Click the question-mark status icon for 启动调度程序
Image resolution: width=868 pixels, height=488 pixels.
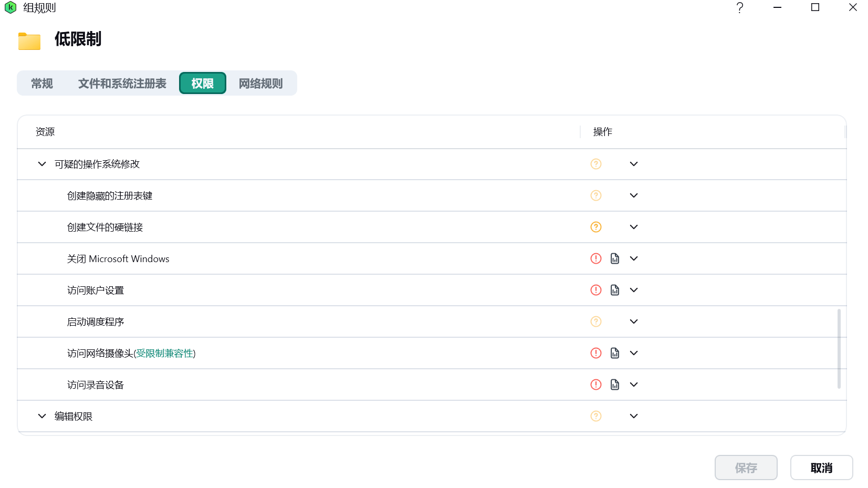[595, 321]
